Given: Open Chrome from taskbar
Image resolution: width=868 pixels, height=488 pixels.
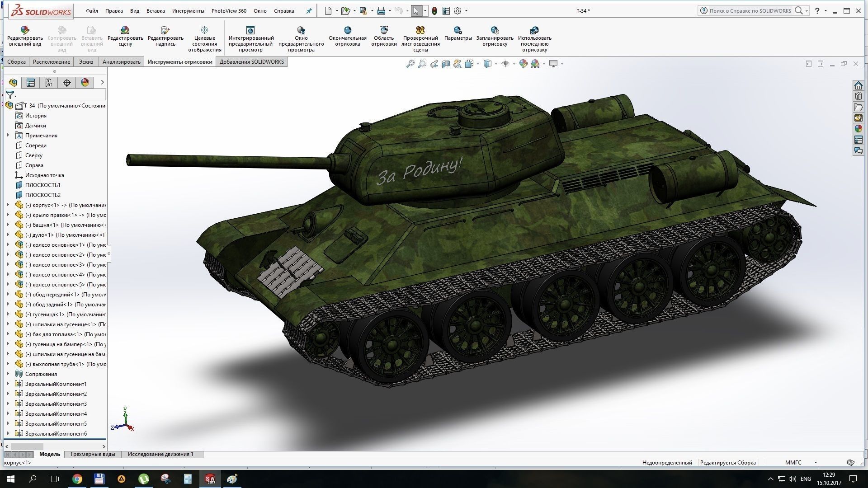Looking at the screenshot, I should coord(77,479).
